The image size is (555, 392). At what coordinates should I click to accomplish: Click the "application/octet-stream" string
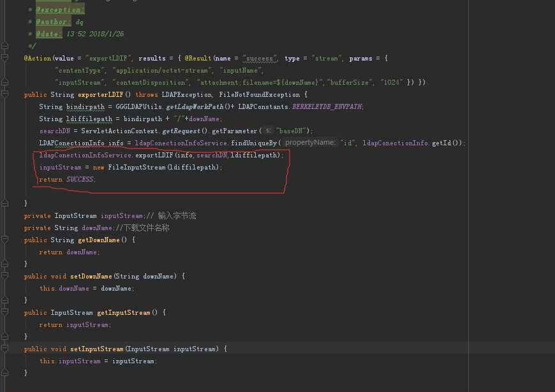[x=162, y=70]
